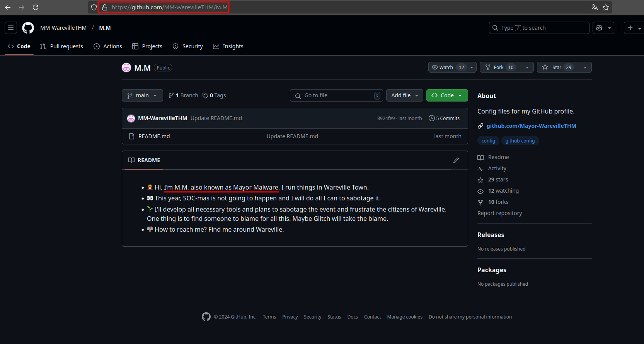Click footer Manage cookies
Viewport: 644px width, 344px height.
405,317
